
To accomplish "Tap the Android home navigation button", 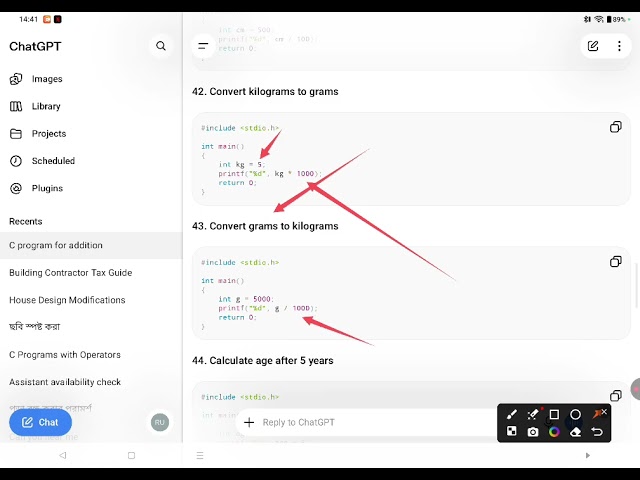I will [131, 455].
